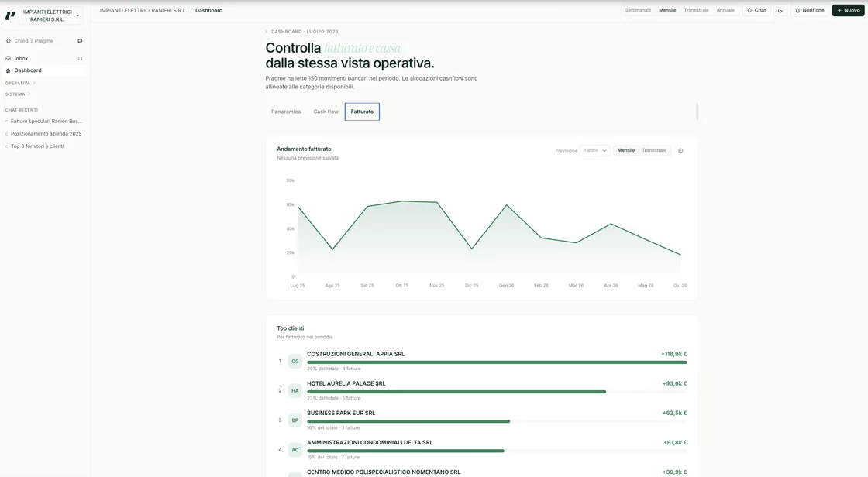
Task: Click Giu 26 label on chart axis
Action: click(680, 286)
